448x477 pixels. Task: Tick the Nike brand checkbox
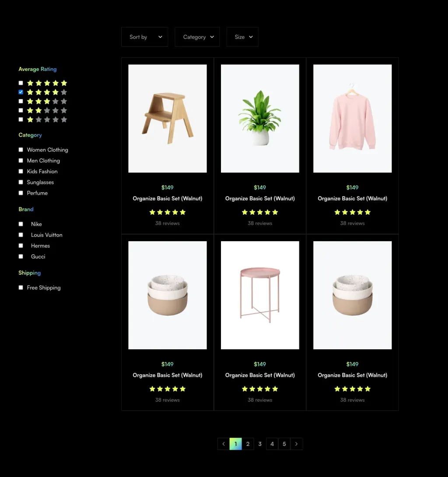pyautogui.click(x=21, y=224)
